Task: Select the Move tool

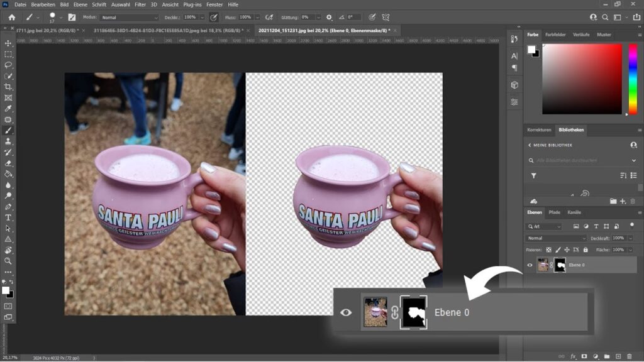Action: (8, 43)
